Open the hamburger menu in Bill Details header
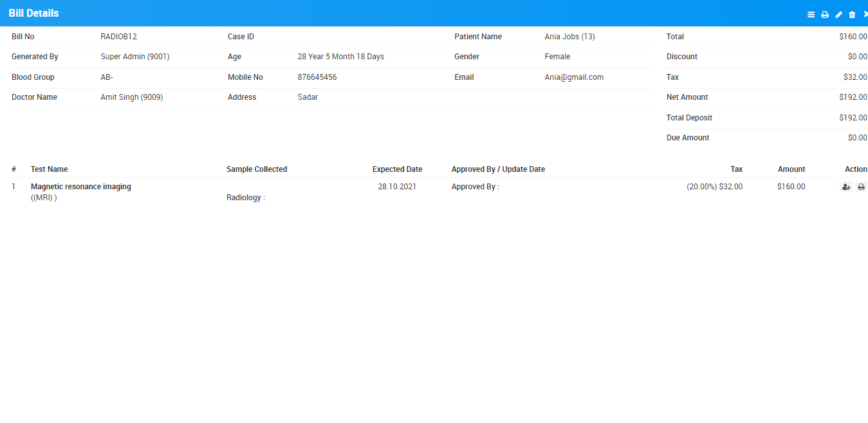868x423 pixels. pos(811,14)
